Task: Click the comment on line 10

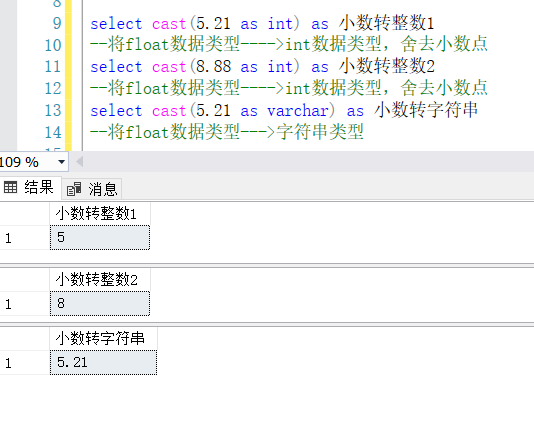Action: (289, 45)
